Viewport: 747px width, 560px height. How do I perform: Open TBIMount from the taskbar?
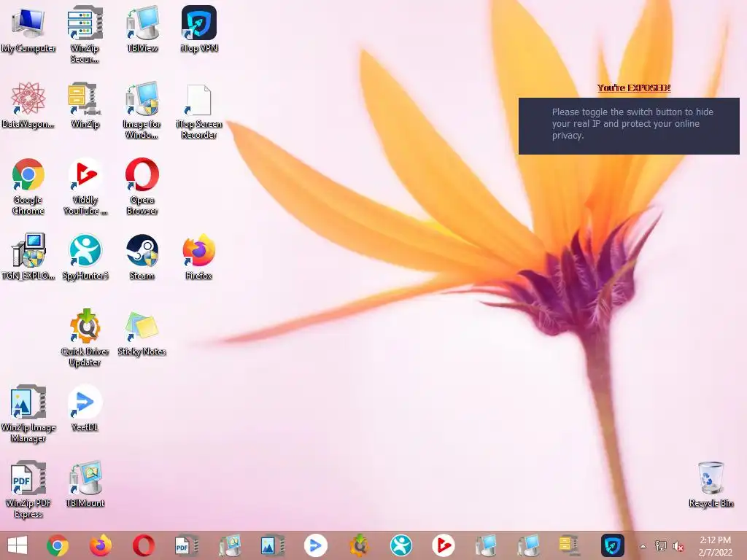coord(230,545)
